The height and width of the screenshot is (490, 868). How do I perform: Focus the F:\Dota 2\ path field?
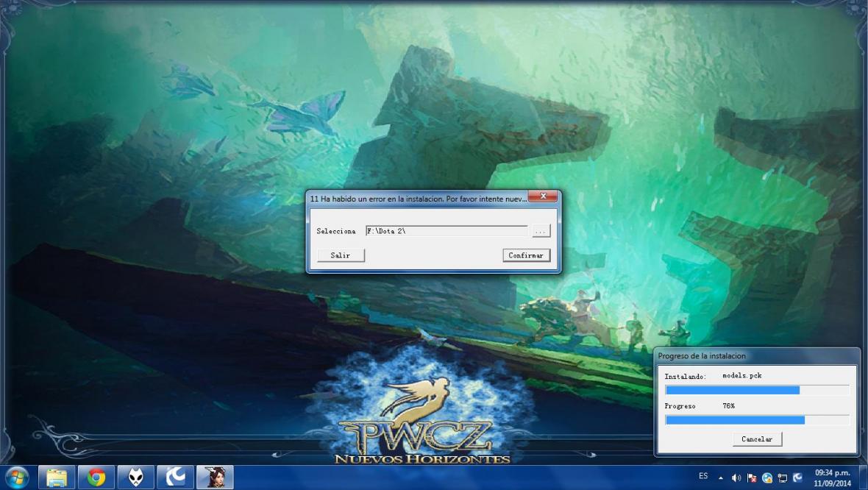[x=447, y=231]
